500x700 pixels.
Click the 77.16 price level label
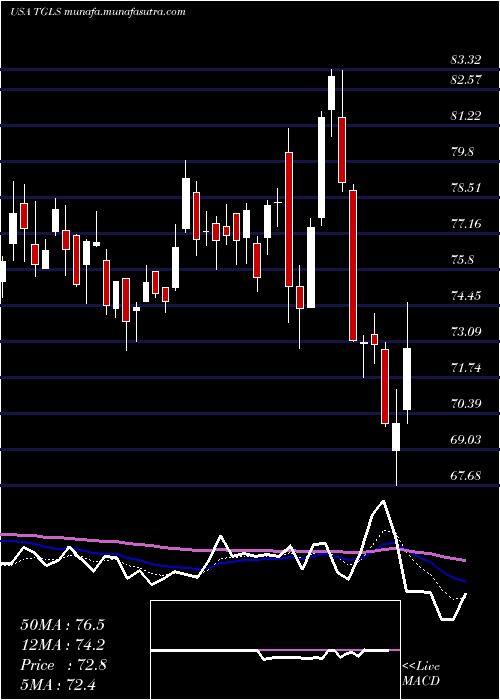pyautogui.click(x=466, y=224)
